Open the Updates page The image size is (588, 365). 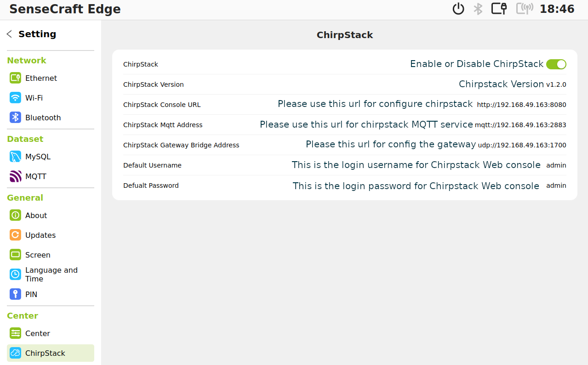pos(51,235)
